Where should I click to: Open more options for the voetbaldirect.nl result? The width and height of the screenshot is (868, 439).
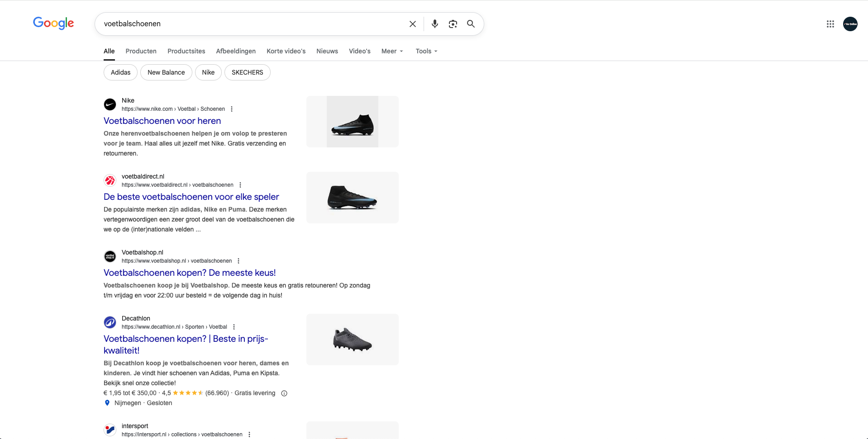tap(240, 185)
